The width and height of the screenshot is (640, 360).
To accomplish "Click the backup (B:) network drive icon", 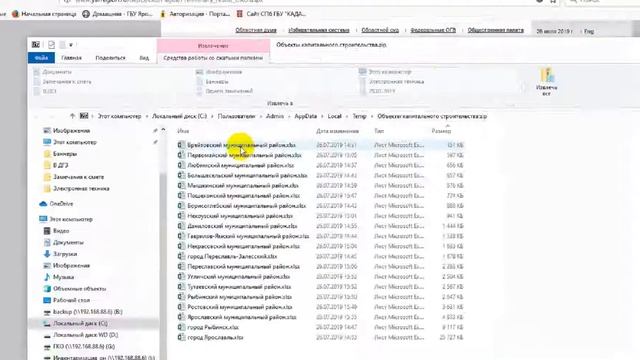I will click(x=47, y=312).
